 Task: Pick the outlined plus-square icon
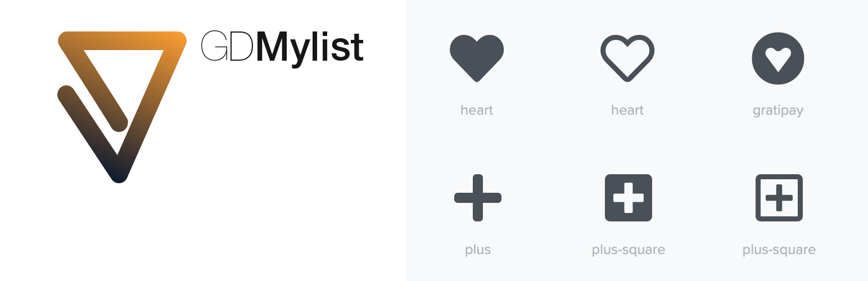tap(779, 198)
